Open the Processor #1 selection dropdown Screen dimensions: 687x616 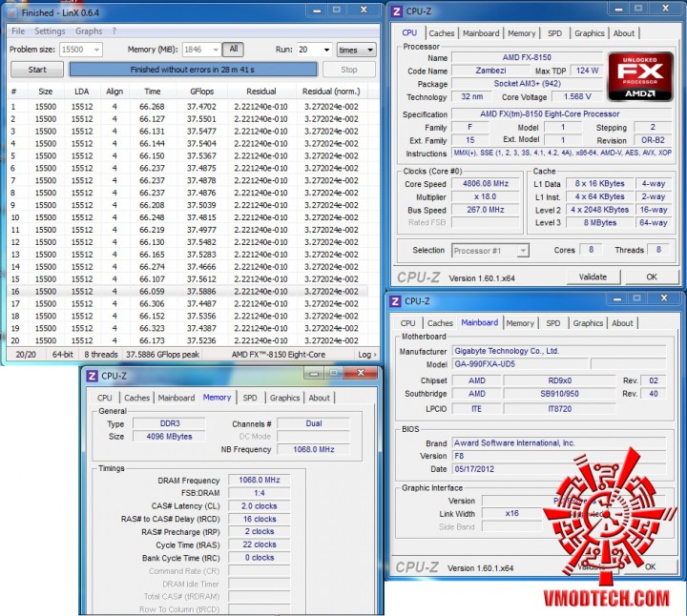pos(523,251)
